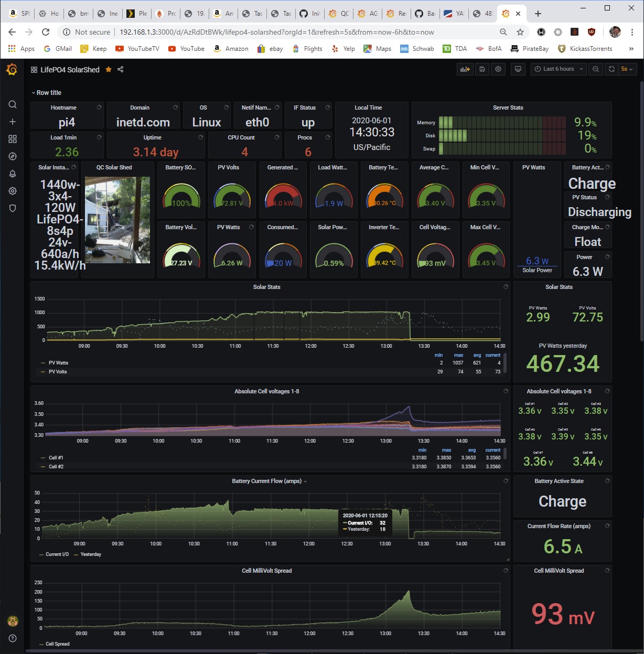Share the dashboard with the share icon
The height and width of the screenshot is (654, 644).
(121, 69)
